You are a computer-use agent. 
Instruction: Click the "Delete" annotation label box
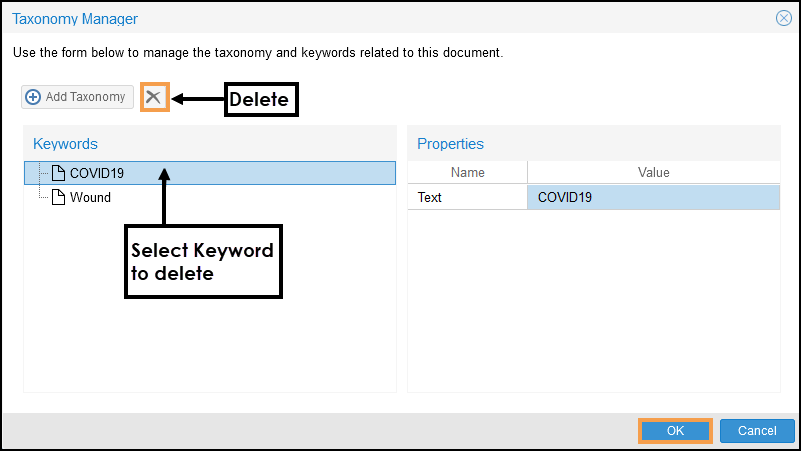[x=260, y=99]
